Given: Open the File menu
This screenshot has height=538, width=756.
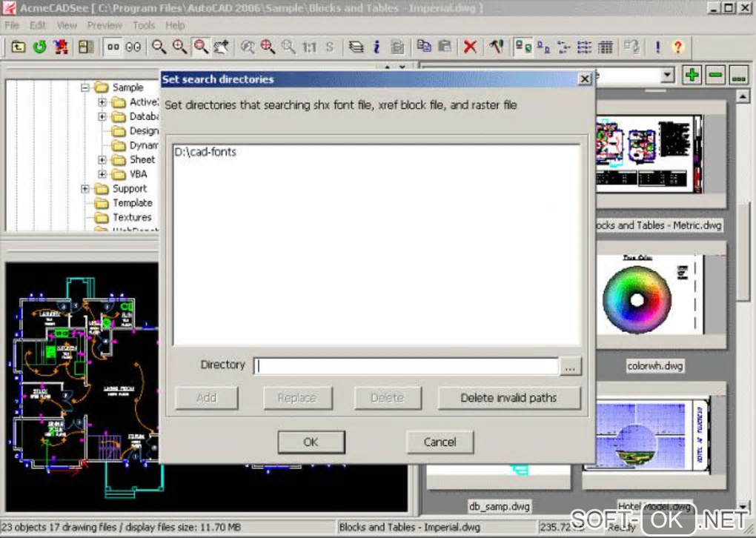Looking at the screenshot, I should (12, 25).
